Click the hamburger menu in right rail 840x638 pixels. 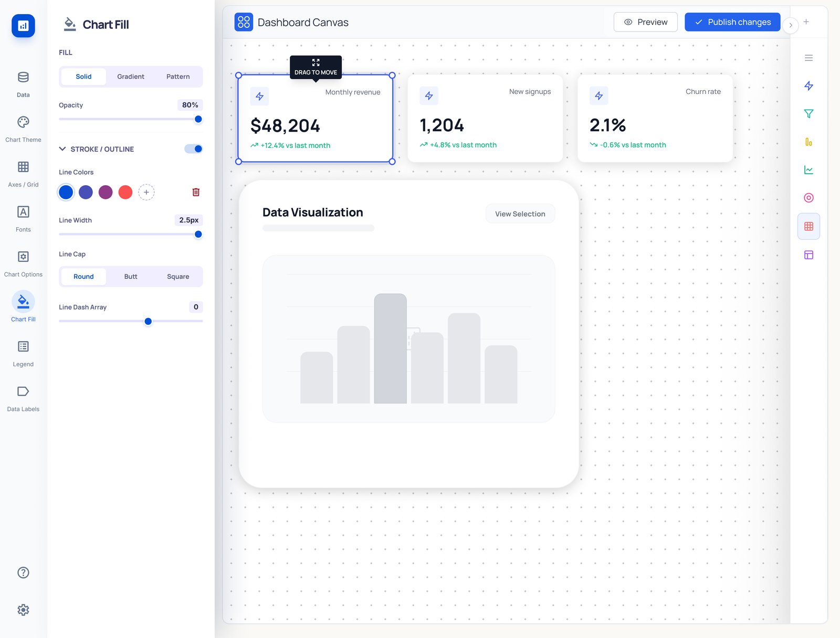pos(808,58)
